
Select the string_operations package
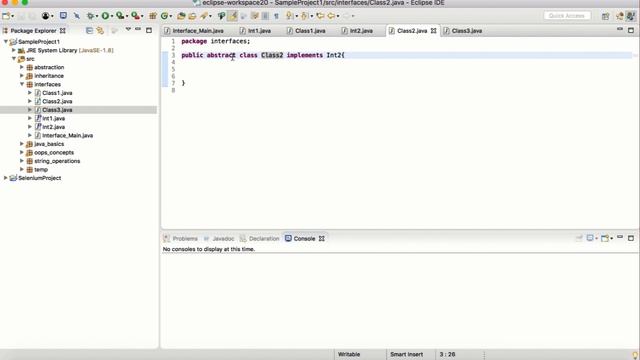point(57,161)
